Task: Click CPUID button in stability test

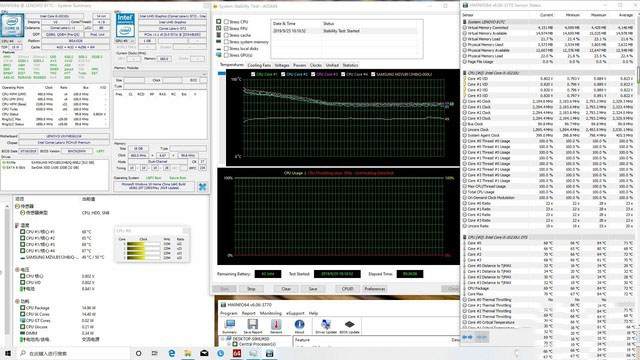Action: point(347,289)
